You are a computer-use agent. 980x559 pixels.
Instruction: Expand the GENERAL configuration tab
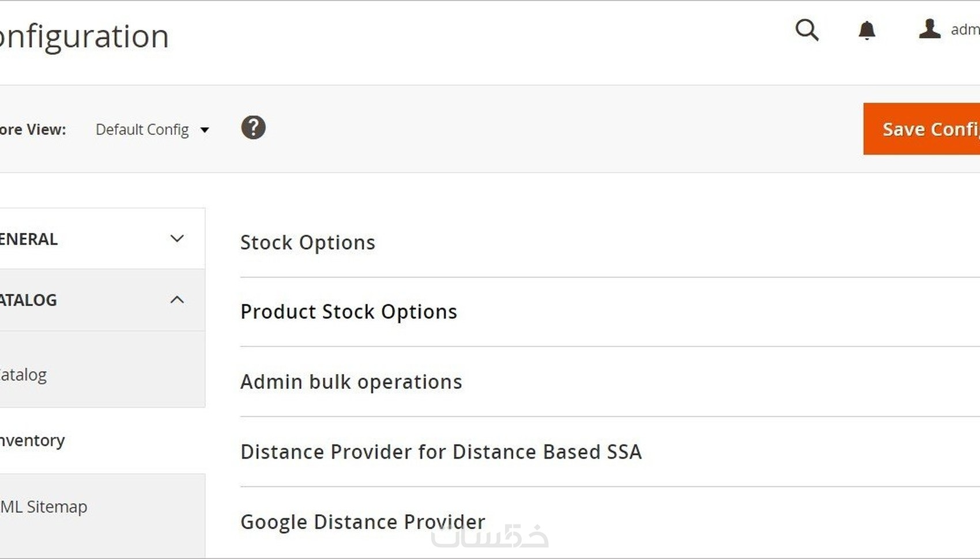point(29,239)
